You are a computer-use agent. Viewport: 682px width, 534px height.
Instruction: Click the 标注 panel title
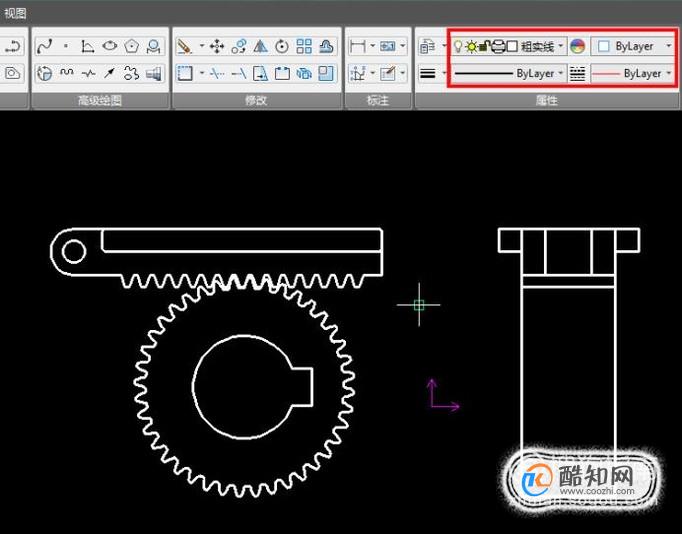click(378, 101)
